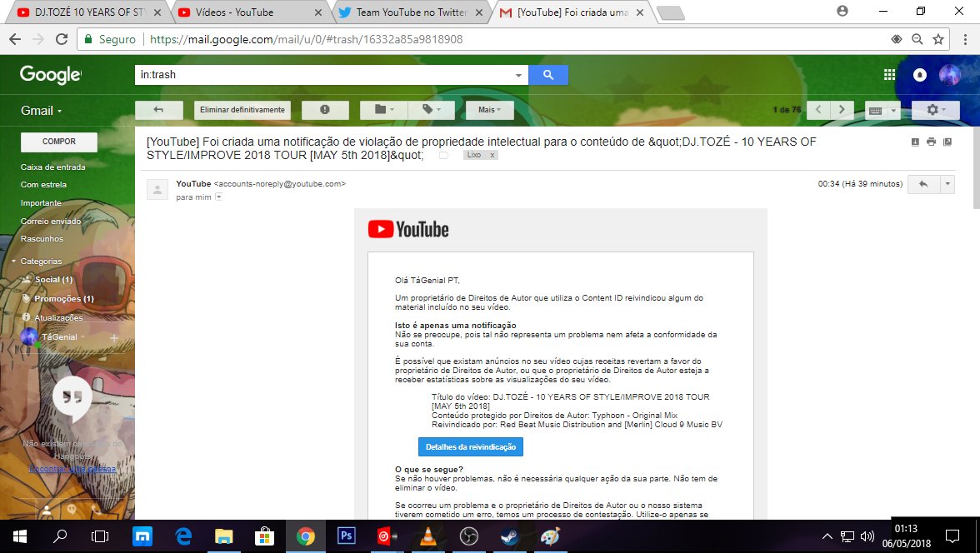Click Detalhes da reivindicação button
Image resolution: width=980 pixels, height=553 pixels.
(x=471, y=446)
